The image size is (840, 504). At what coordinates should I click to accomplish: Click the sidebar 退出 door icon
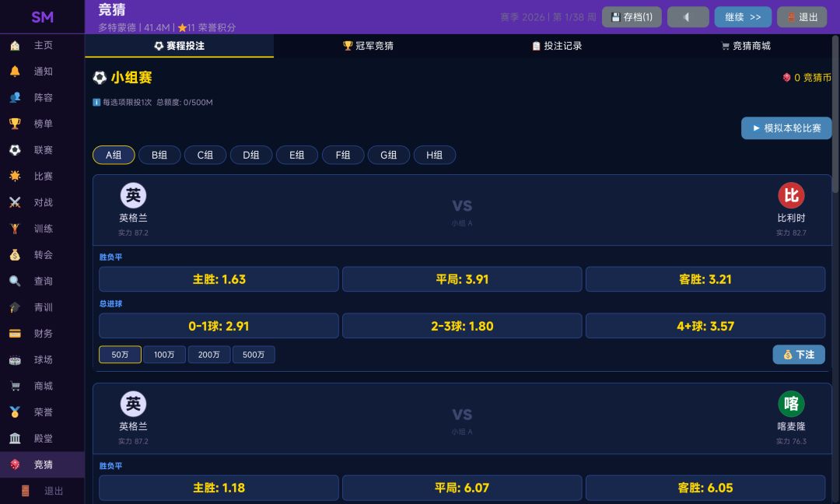tap(25, 491)
